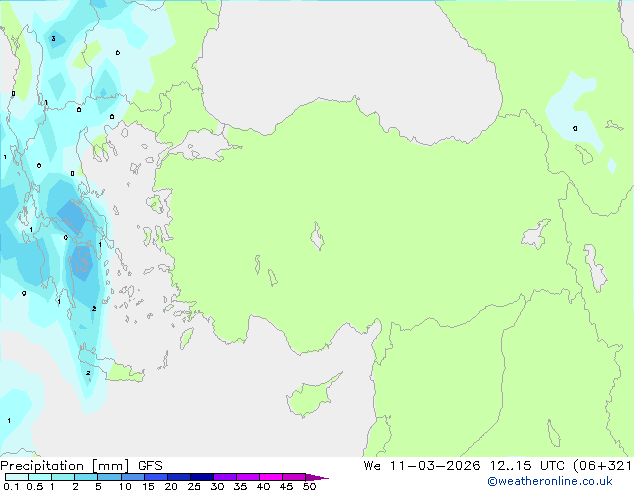Image resolution: width=634 pixels, height=490 pixels.
Task: Click the legend label "0.5"
Action: coord(35,486)
